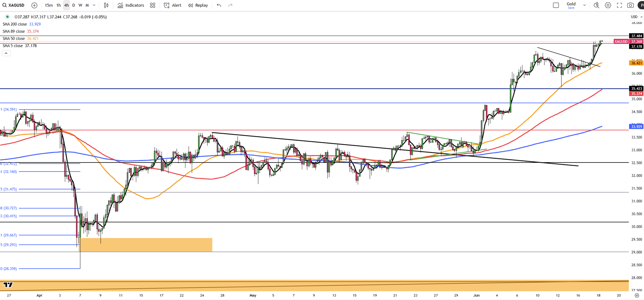Take a chart snapshot with the camera icon

[x=630, y=5]
